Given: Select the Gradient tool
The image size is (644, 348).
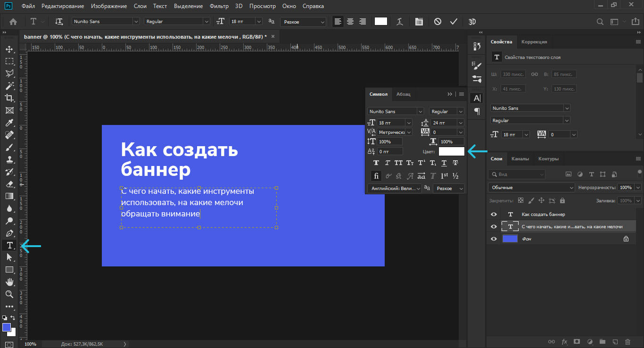Looking at the screenshot, I should [x=9, y=196].
